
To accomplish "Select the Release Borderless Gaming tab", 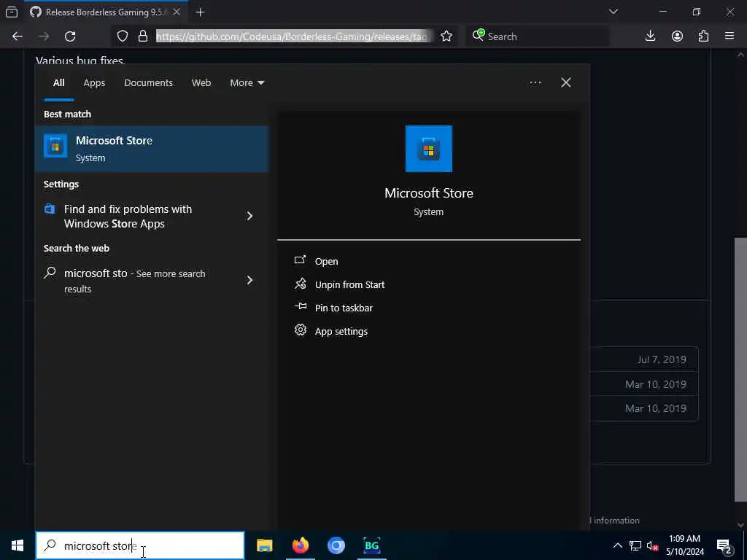I will 106,12.
